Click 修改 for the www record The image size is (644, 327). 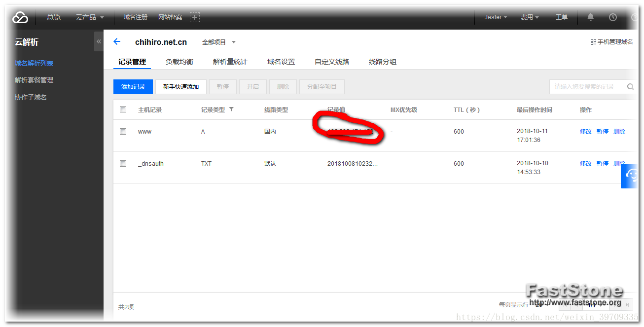[586, 132]
